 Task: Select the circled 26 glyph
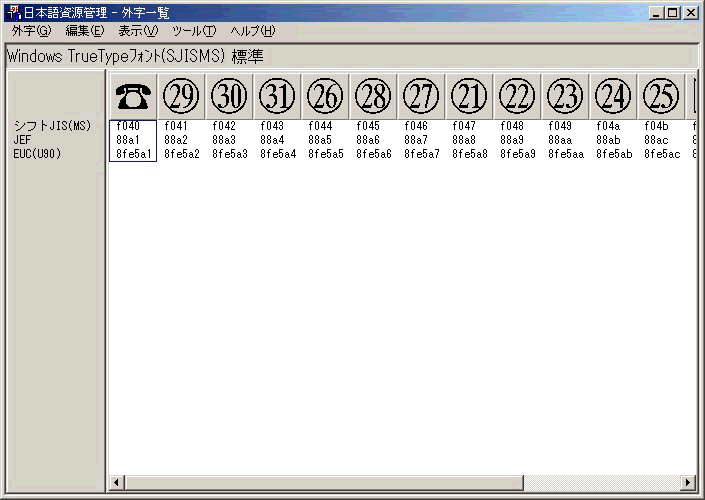(x=325, y=96)
